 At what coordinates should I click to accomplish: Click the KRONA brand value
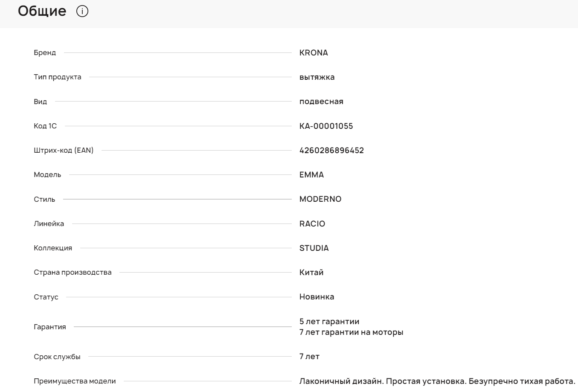pyautogui.click(x=314, y=53)
